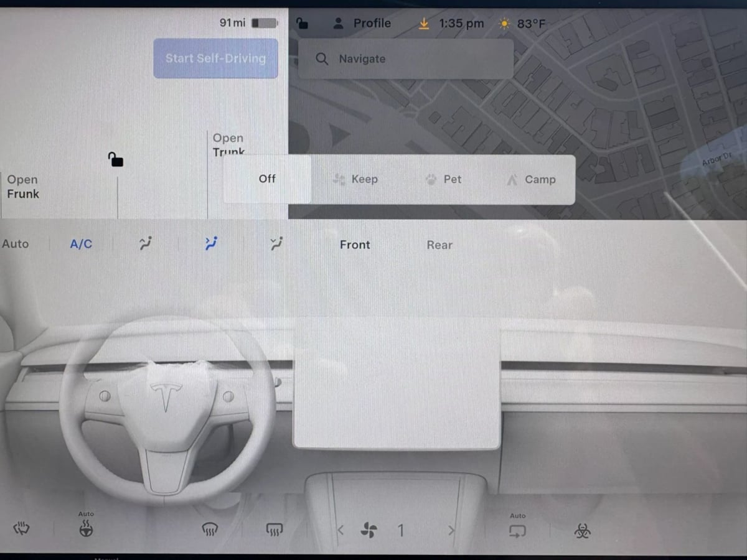Viewport: 747px width, 560px height.
Task: Switch to Front climate tab
Action: coord(355,245)
